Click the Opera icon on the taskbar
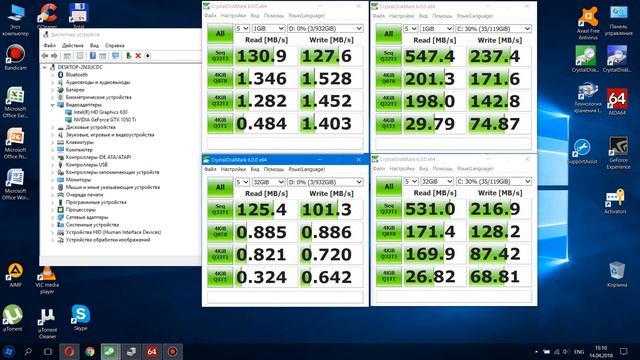This screenshot has height=360, width=640. [x=69, y=351]
